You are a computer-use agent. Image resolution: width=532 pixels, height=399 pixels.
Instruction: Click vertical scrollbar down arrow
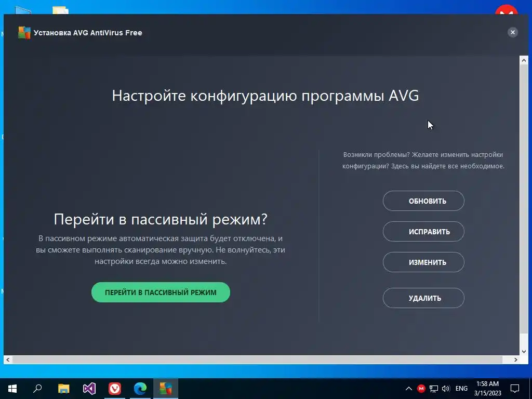pos(524,351)
